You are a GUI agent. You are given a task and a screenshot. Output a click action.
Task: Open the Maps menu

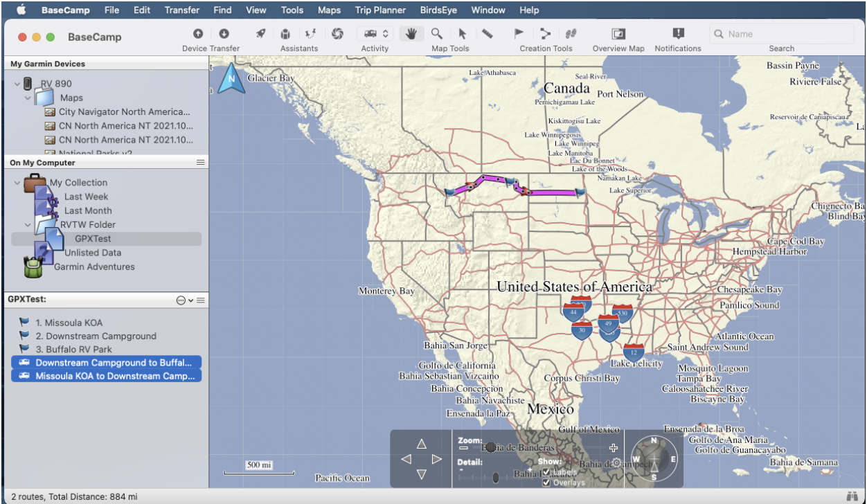(x=330, y=10)
